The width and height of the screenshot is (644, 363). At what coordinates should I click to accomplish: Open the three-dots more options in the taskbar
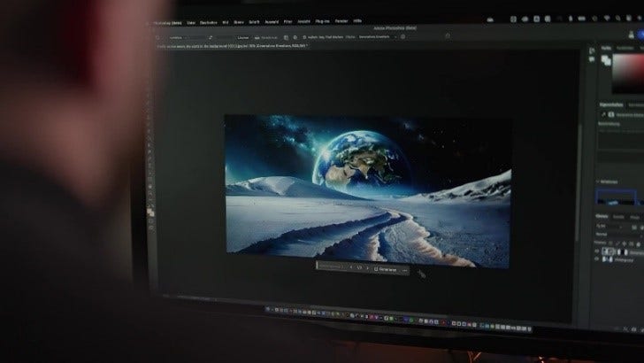coord(405,267)
